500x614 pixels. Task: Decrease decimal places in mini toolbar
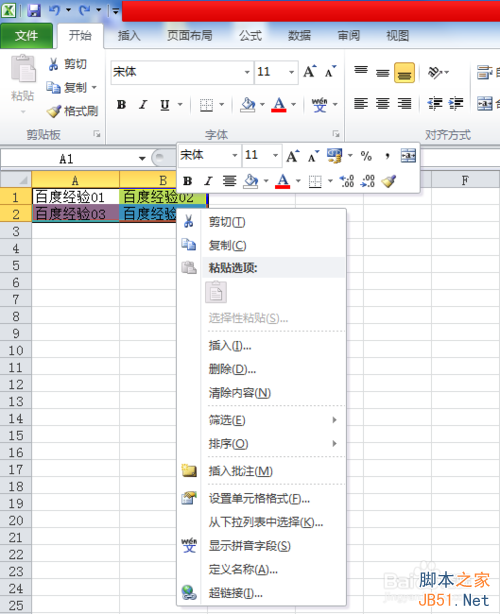point(368,181)
